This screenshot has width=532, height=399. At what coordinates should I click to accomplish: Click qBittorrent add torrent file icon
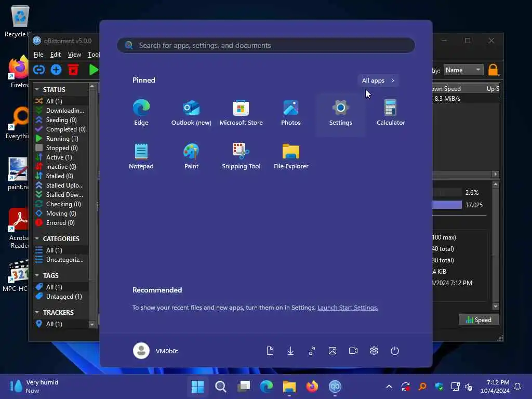click(56, 70)
